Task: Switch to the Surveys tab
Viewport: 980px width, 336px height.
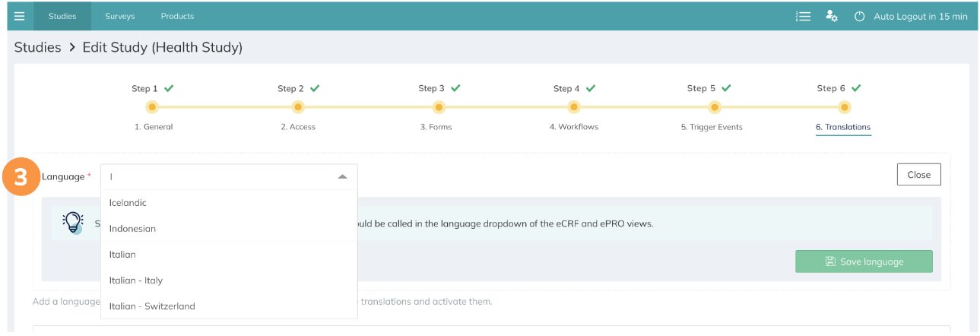Action: click(x=120, y=16)
